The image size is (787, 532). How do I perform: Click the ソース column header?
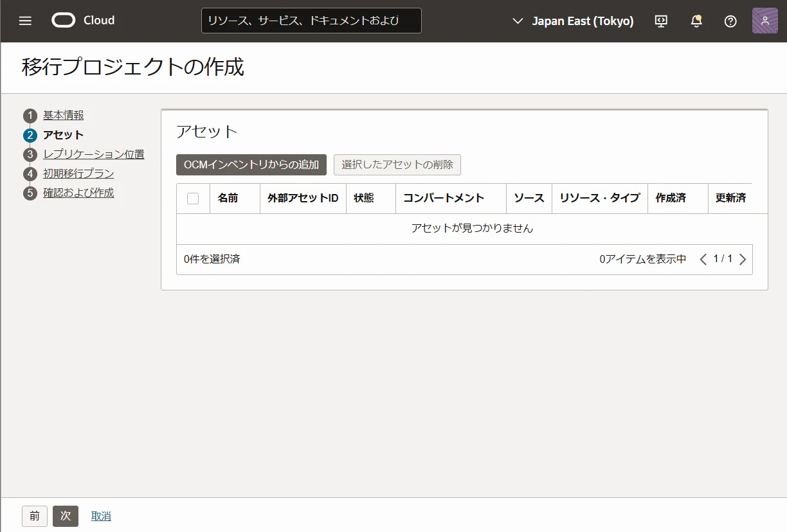pyautogui.click(x=529, y=198)
